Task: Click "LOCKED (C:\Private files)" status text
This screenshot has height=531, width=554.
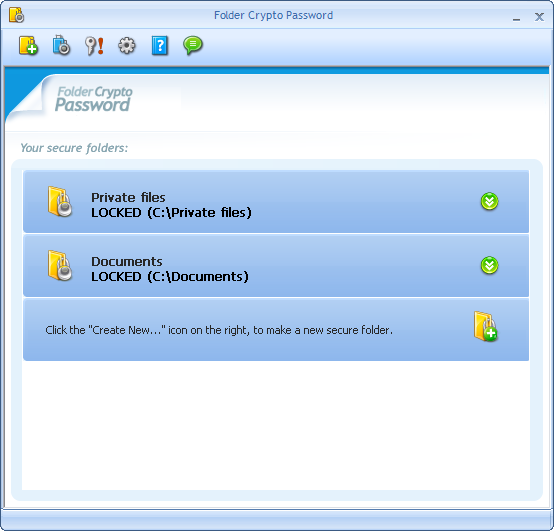Action: 171,213
